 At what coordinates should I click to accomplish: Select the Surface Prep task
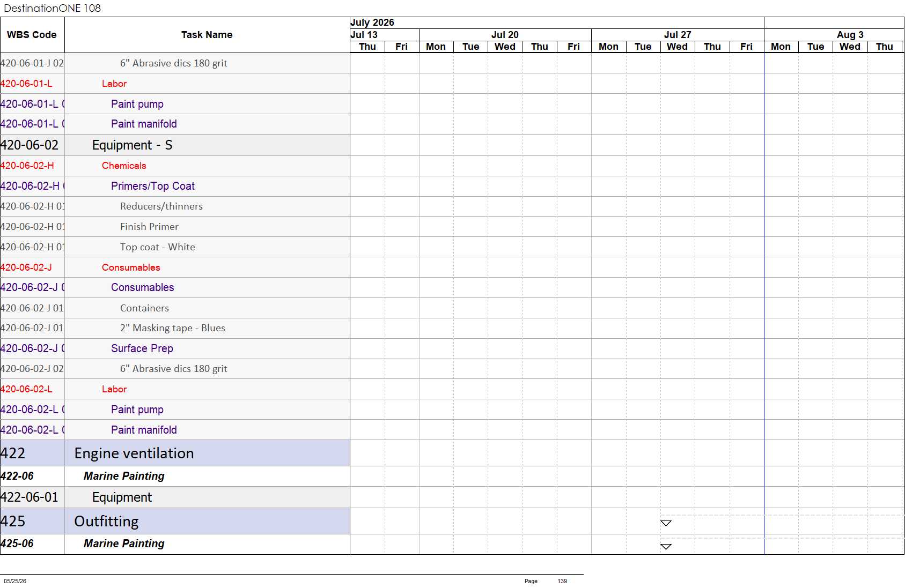(x=142, y=348)
